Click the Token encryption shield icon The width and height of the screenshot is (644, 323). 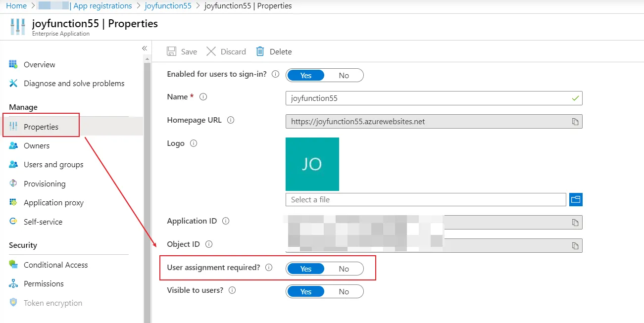click(x=13, y=303)
